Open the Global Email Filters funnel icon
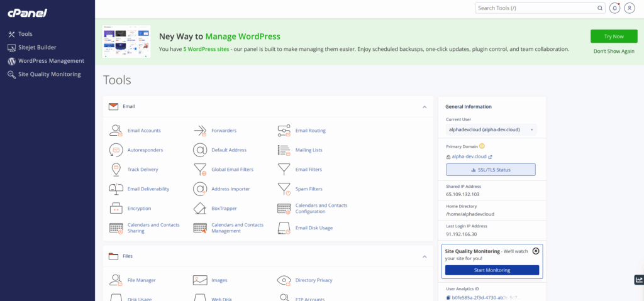The width and height of the screenshot is (644, 301). tap(199, 169)
